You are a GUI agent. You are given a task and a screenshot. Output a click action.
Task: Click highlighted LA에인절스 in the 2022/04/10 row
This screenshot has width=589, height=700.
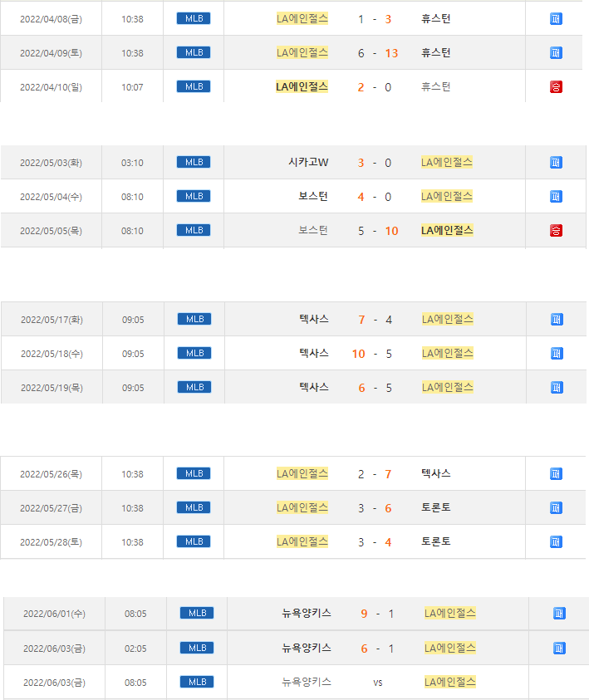[302, 86]
